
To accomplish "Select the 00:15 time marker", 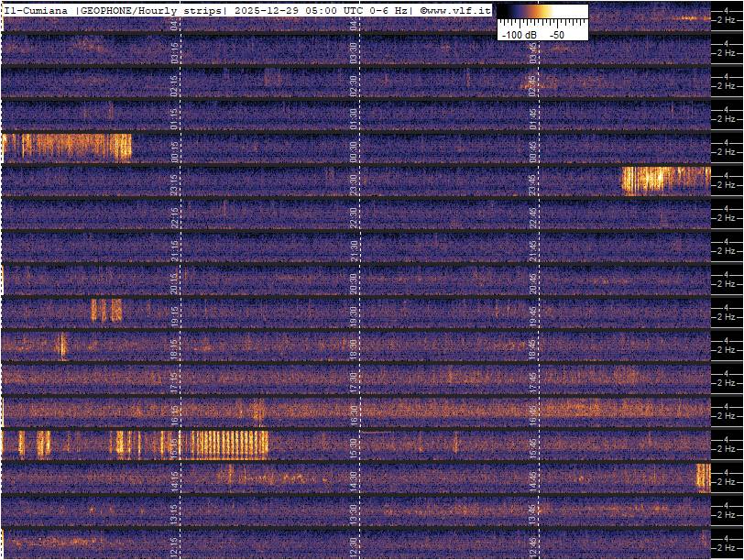I will coord(176,148).
